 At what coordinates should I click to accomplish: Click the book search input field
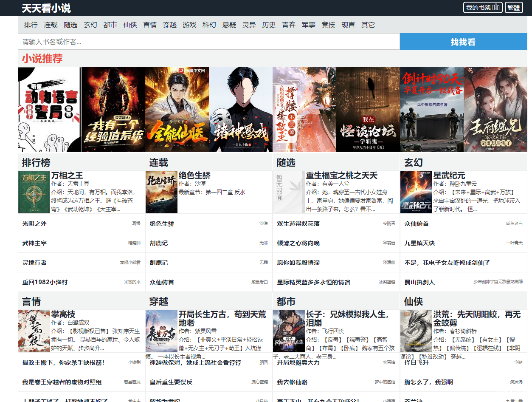208,42
